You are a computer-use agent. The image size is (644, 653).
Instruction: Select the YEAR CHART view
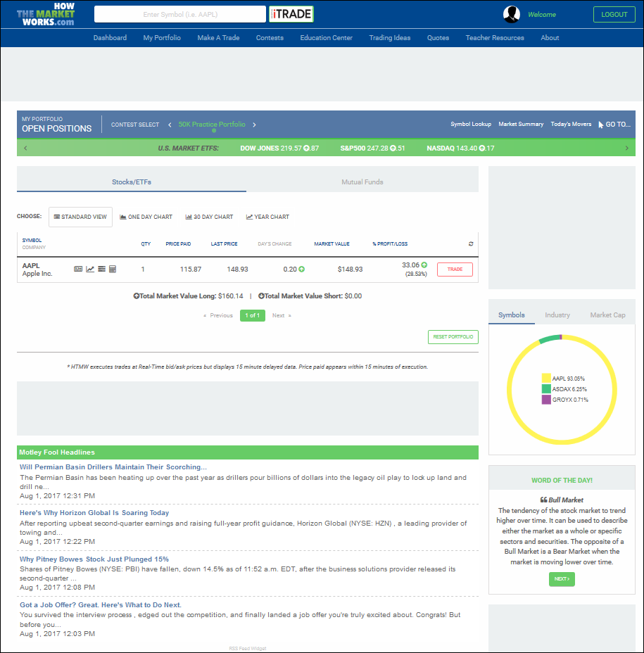tap(267, 217)
